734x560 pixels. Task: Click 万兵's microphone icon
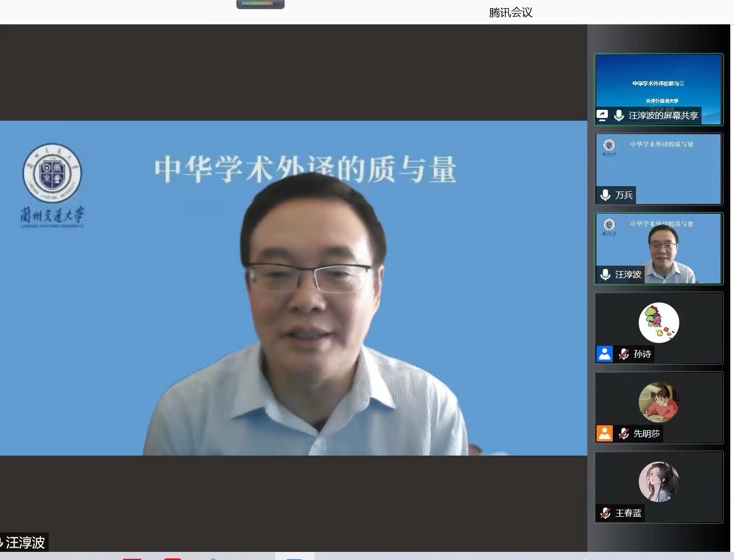click(606, 195)
